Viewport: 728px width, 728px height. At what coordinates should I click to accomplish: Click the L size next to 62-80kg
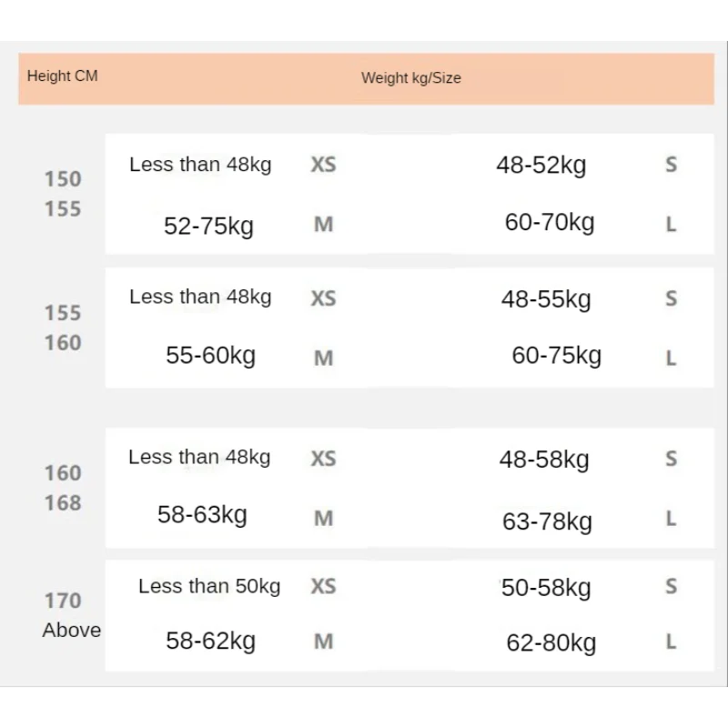point(672,642)
